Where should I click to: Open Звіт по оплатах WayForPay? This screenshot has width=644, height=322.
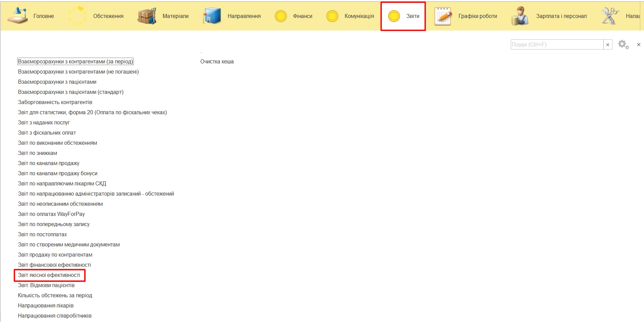click(x=51, y=214)
